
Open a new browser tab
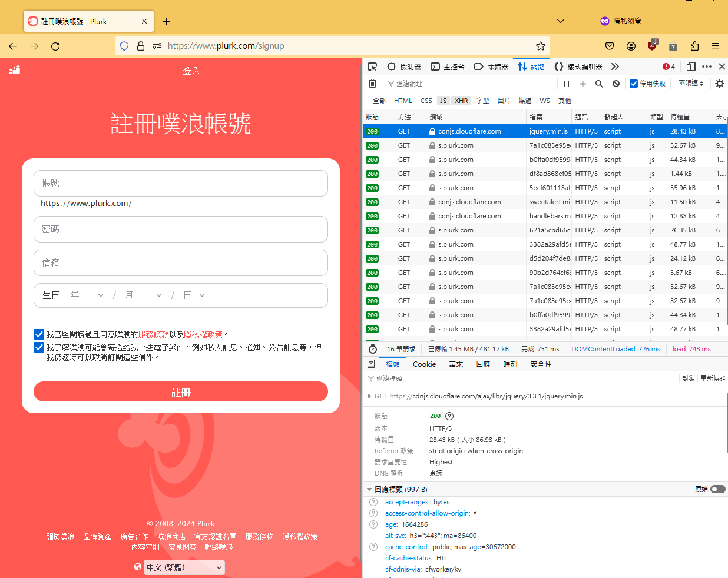pos(167,22)
